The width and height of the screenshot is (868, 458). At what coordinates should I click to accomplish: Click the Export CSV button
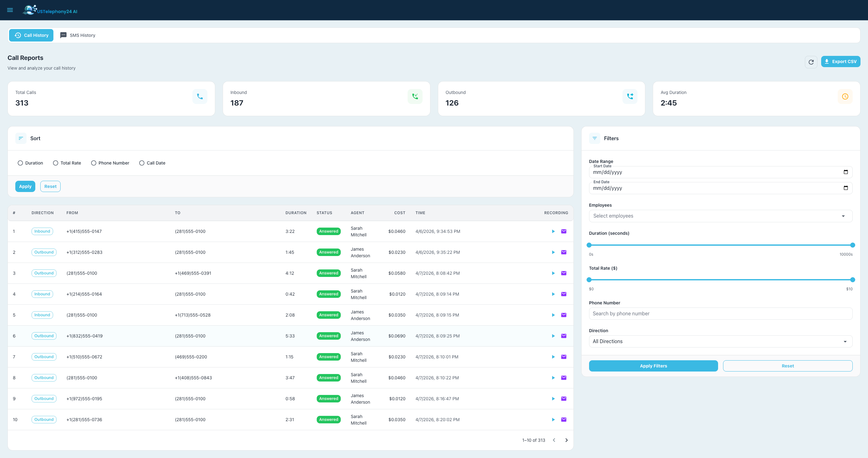pyautogui.click(x=841, y=62)
